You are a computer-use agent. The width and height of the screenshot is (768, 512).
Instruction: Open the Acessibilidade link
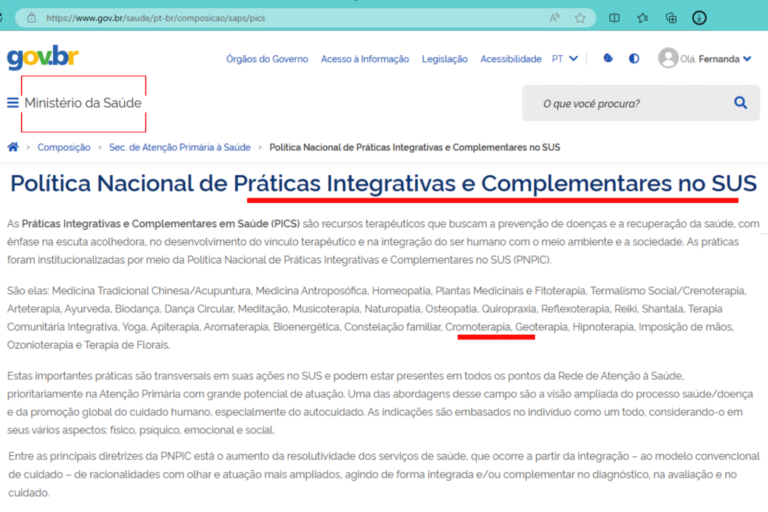511,59
